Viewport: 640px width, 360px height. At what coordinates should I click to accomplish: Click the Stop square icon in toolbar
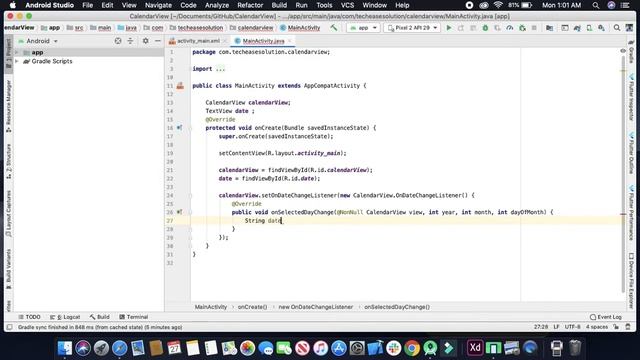click(534, 28)
